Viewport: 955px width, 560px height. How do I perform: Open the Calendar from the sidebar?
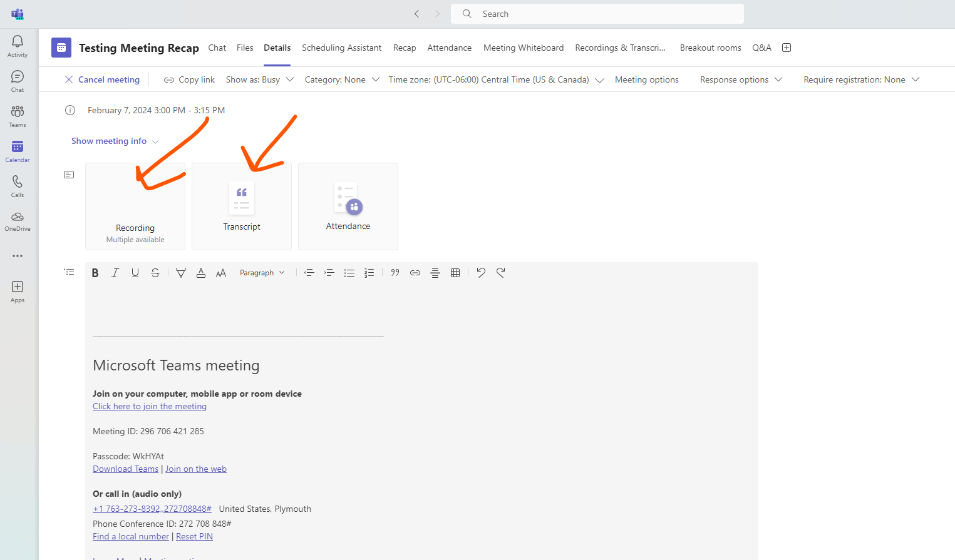pos(17,150)
